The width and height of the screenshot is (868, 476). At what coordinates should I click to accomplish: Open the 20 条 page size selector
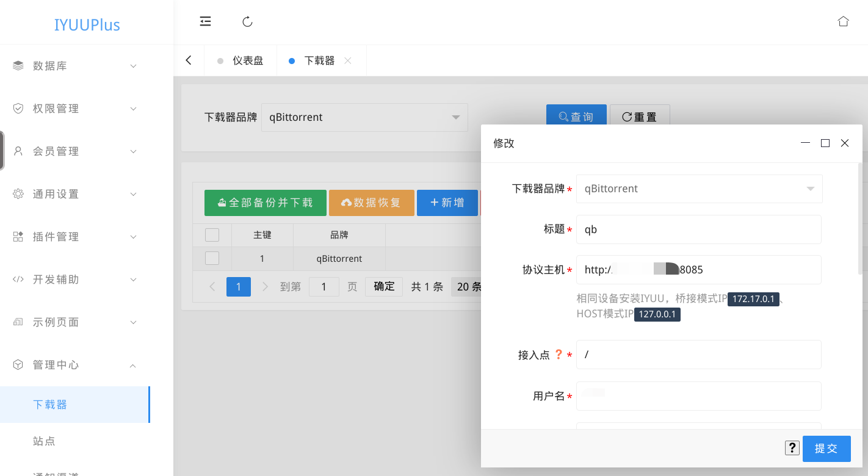[466, 287]
